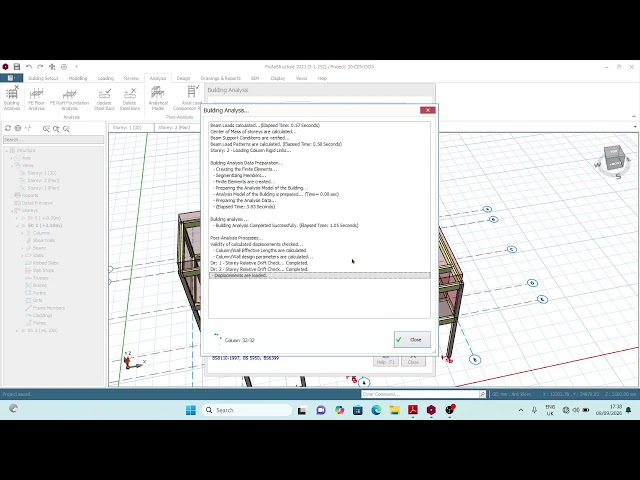Click the ProtaStructure logo icon in title bar
Image resolution: width=640 pixels, height=480 pixels.
tap(5, 67)
